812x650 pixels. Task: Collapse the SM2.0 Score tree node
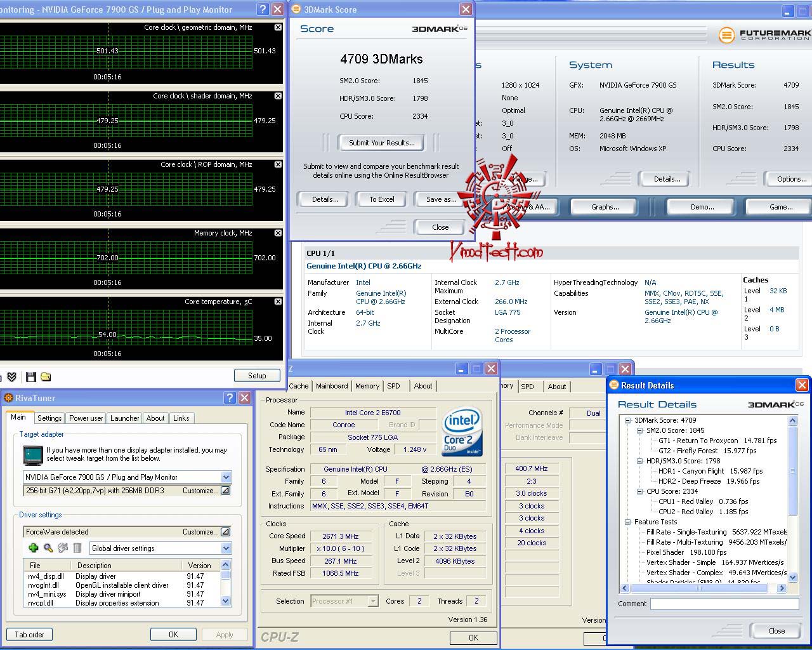pyautogui.click(x=639, y=430)
